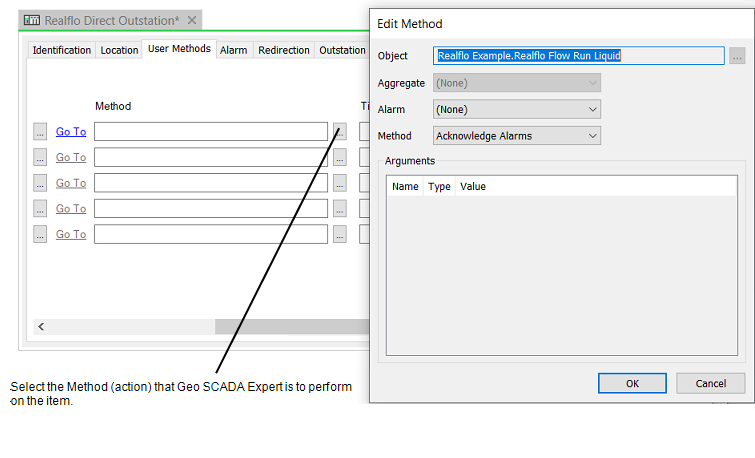
Task: Click browse button left of fifth Go To
Action: (x=40, y=234)
